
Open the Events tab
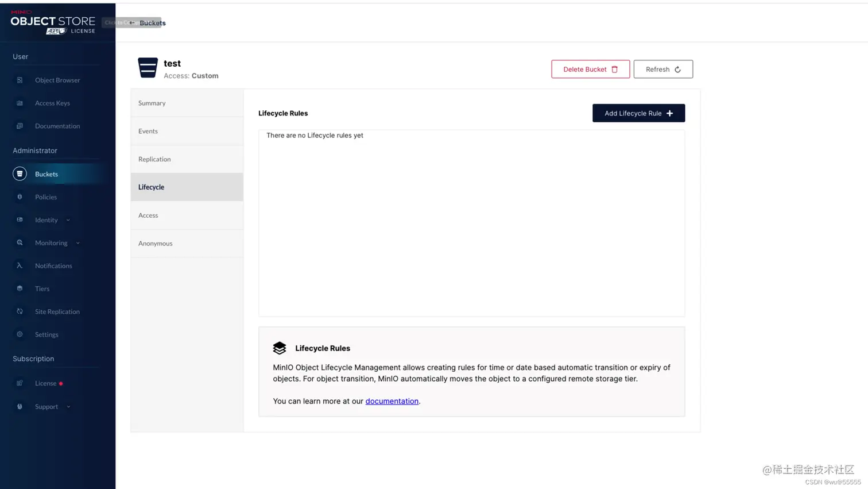(x=187, y=131)
